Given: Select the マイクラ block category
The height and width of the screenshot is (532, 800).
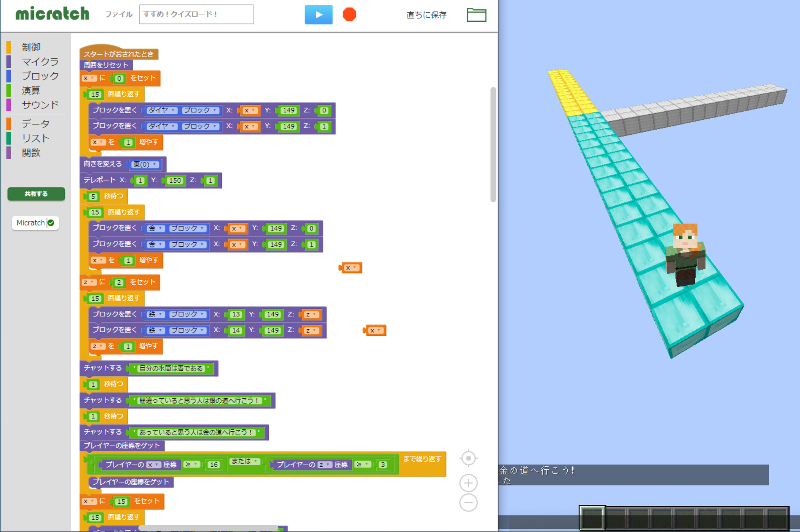Looking at the screenshot, I should pyautogui.click(x=40, y=61).
